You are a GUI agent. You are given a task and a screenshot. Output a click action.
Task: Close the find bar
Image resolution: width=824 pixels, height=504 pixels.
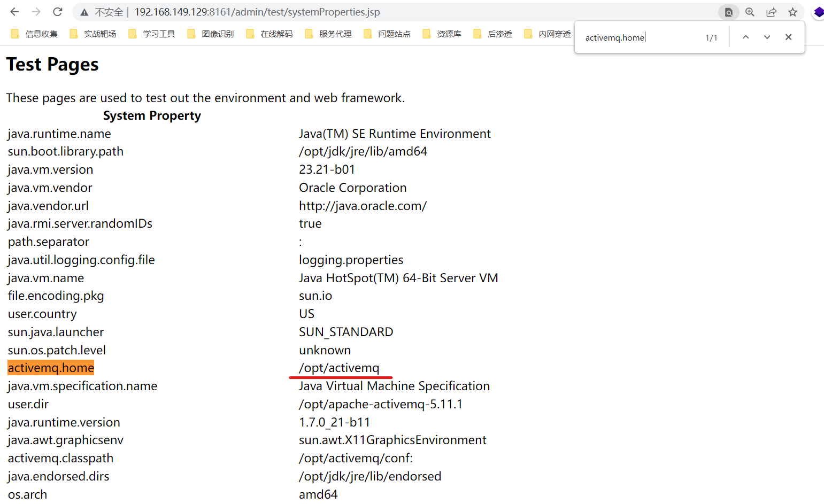pyautogui.click(x=788, y=37)
